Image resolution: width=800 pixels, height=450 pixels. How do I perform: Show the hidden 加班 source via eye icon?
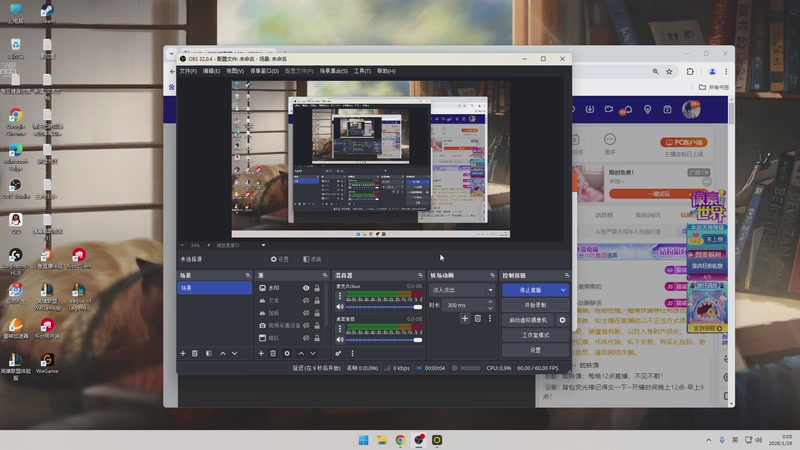click(x=306, y=313)
